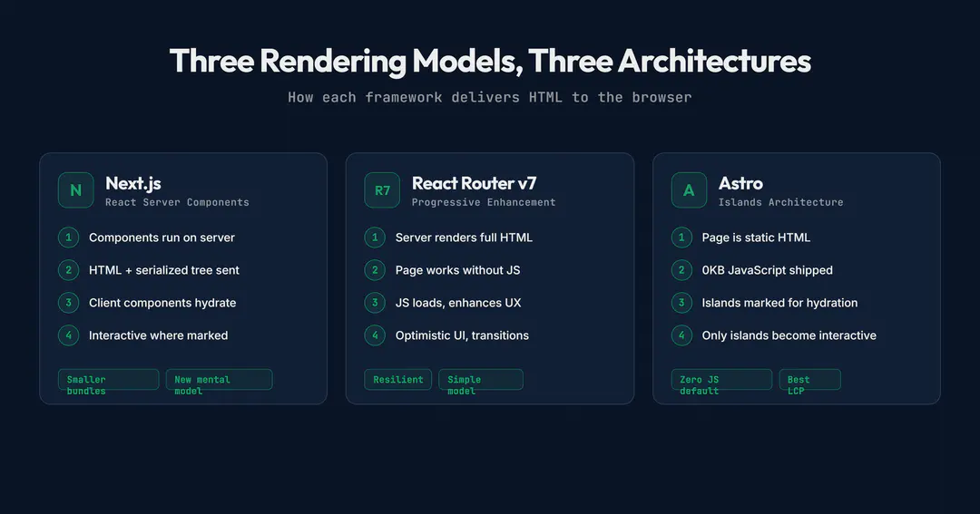Viewport: 980px width, 514px height.
Task: Click the text 'Optimistic UI, transitions'
Action: pyautogui.click(x=462, y=335)
